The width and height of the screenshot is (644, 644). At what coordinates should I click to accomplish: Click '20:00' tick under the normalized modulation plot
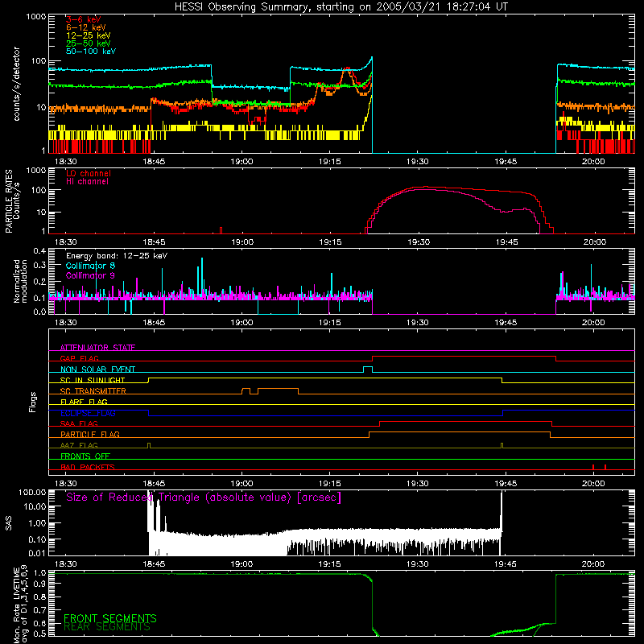tap(593, 323)
